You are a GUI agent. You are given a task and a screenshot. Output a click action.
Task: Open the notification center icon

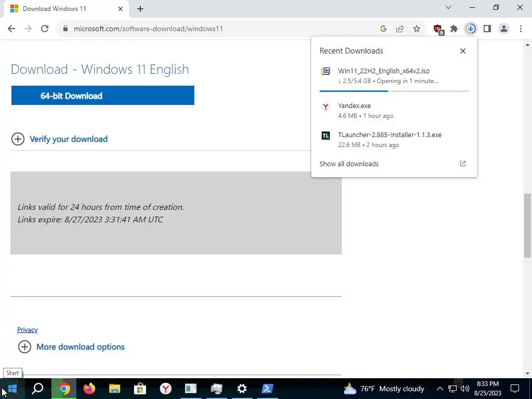515,389
